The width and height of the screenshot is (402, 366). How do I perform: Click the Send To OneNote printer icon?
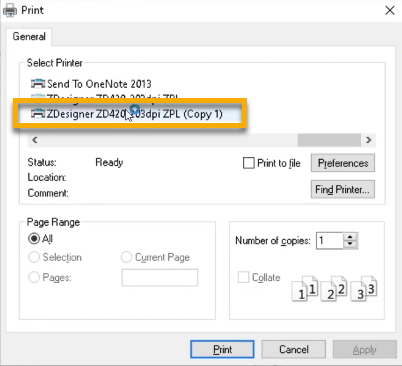(x=38, y=83)
